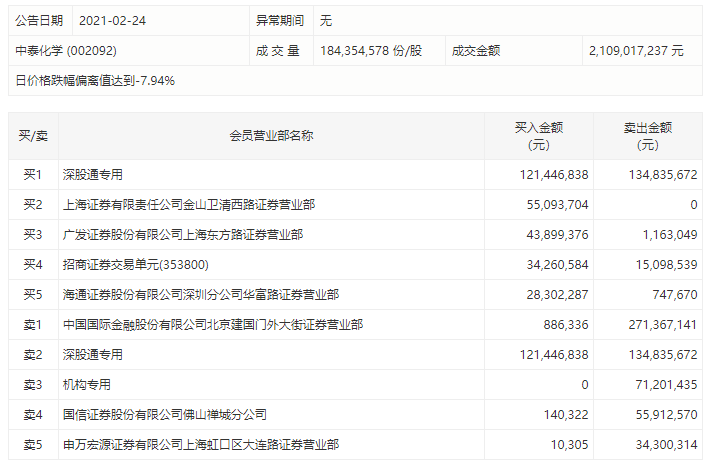Image resolution: width=715 pixels, height=473 pixels.
Task: Click the 无 value beside 异常期间
Action: 326,21
